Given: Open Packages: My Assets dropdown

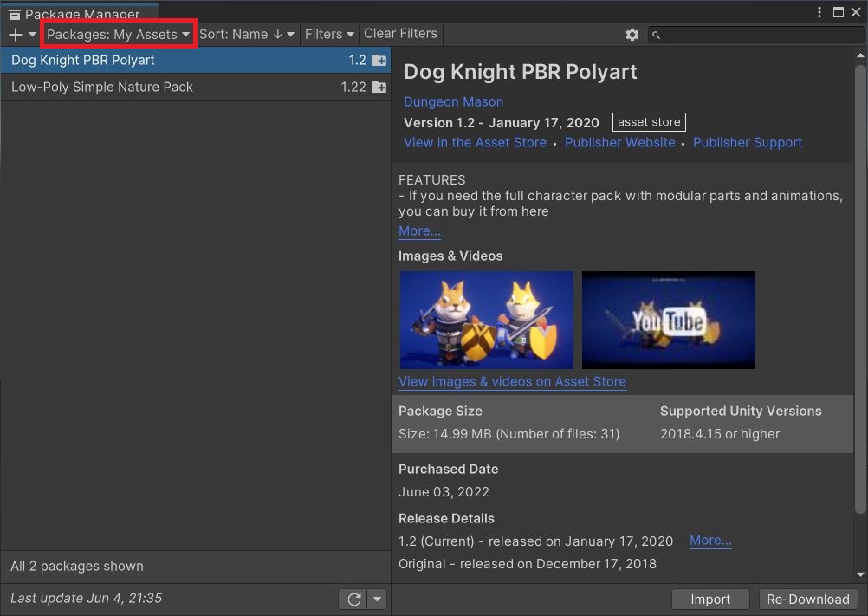Looking at the screenshot, I should pyautogui.click(x=118, y=35).
